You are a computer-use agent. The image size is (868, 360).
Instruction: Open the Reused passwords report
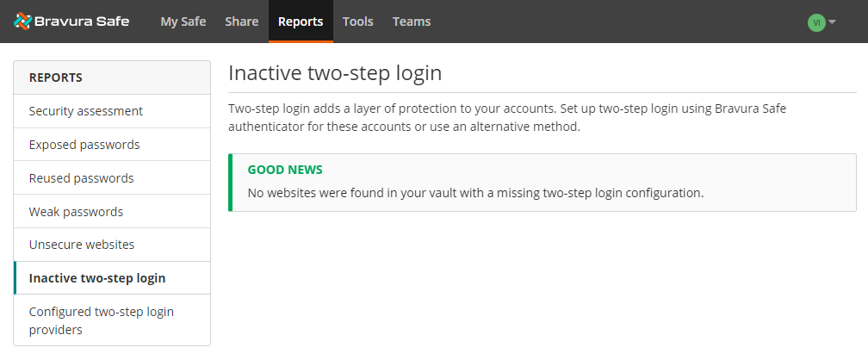coord(112,177)
